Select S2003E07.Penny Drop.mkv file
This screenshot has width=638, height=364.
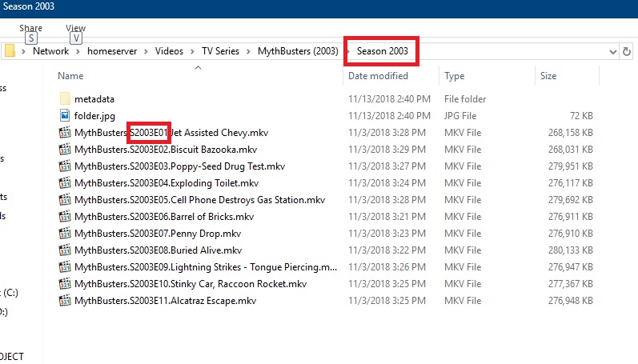tap(158, 234)
